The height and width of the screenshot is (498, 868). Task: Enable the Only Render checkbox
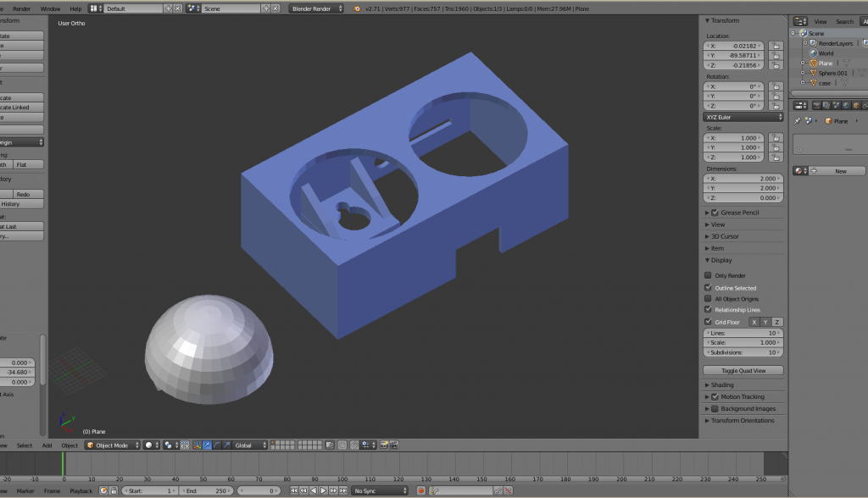click(708, 275)
